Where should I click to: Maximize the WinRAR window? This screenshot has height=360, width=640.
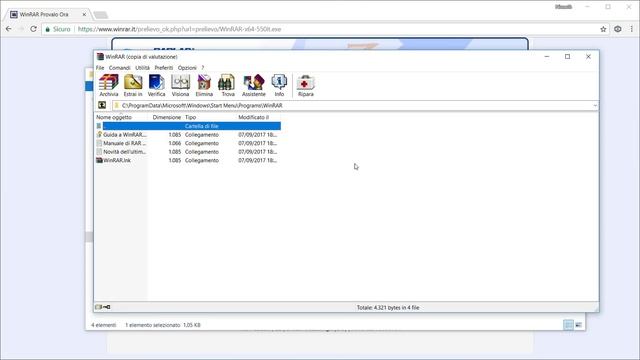point(567,57)
